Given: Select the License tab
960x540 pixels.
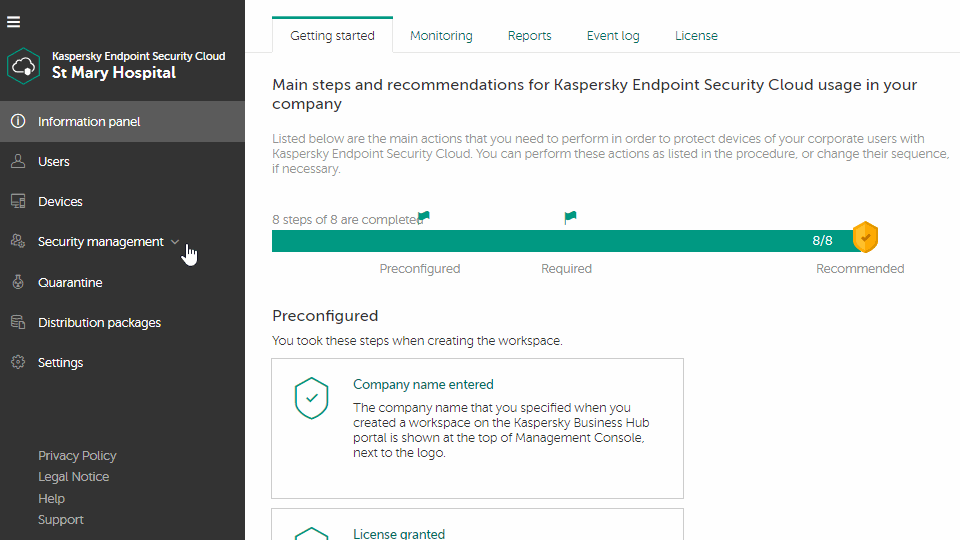Looking at the screenshot, I should [696, 35].
